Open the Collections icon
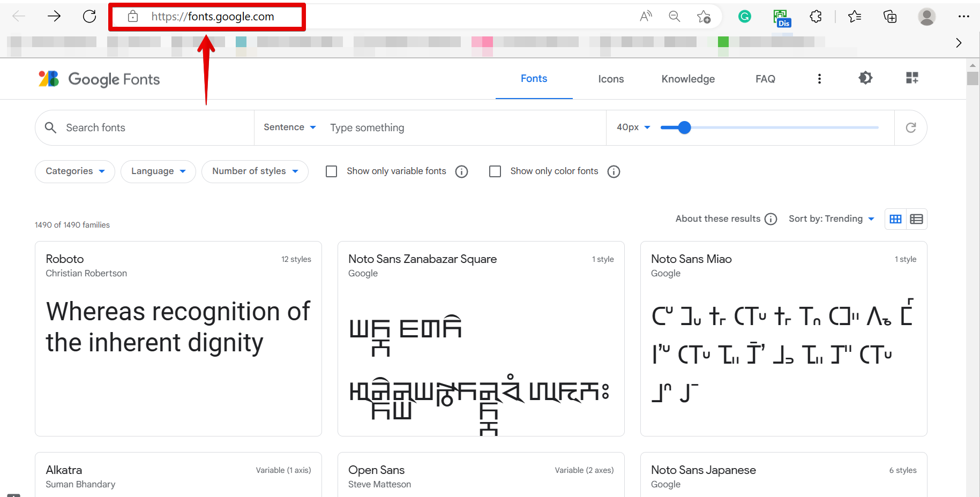The height and width of the screenshot is (497, 980). tap(890, 17)
